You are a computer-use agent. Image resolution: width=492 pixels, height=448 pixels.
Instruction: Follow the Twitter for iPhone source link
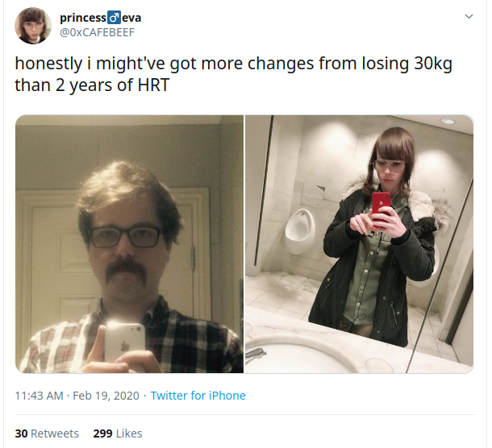198,396
